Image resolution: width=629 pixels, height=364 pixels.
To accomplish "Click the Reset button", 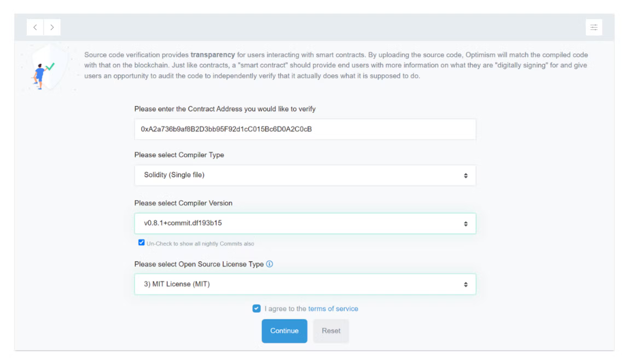I will 331,331.
